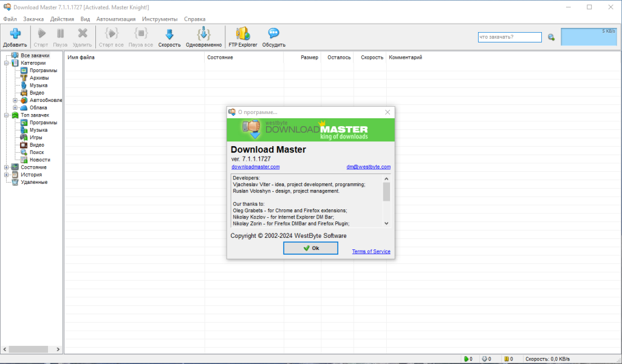622x364 pixels.
Task: Click the developers list scrollbar down arrow
Action: point(386,223)
